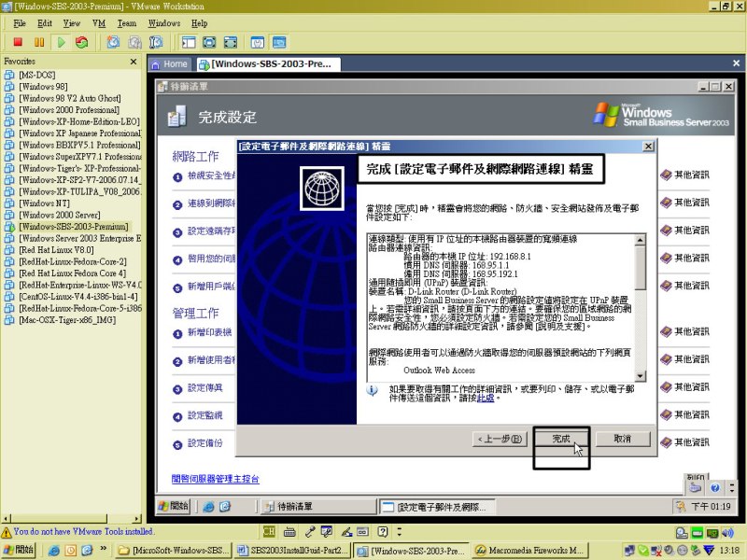Click the CH language input indicator
747x560 pixels.
[x=269, y=532]
